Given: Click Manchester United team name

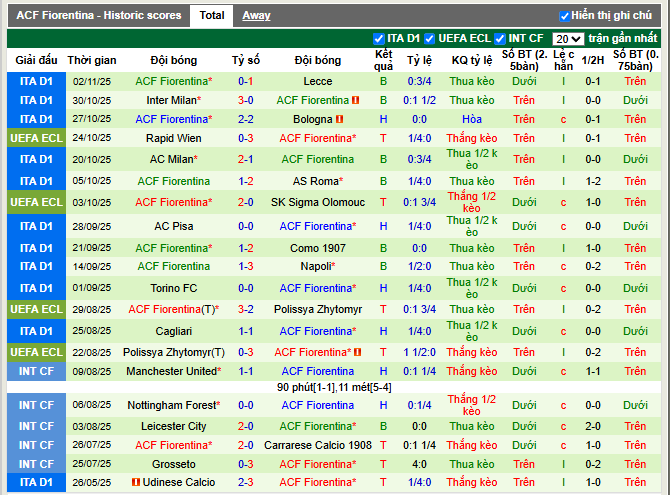Looking at the screenshot, I should [171, 371].
